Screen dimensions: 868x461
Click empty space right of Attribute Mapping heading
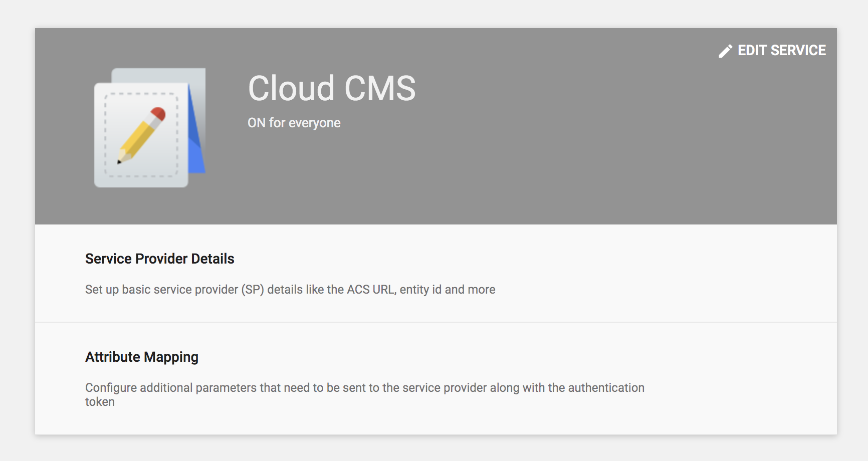[501, 357]
